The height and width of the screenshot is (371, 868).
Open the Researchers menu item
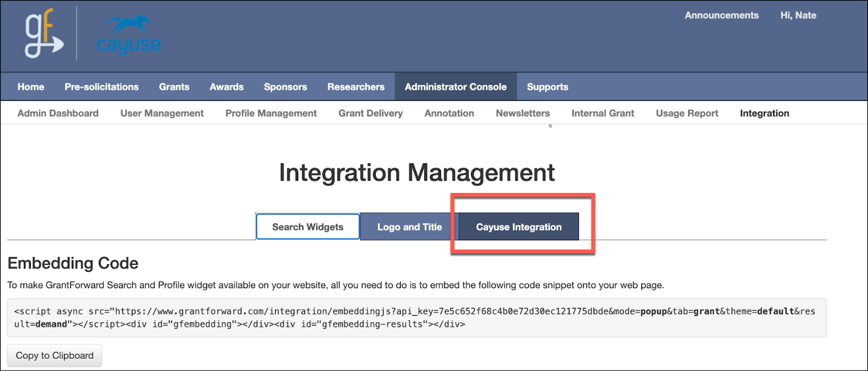[x=356, y=87]
